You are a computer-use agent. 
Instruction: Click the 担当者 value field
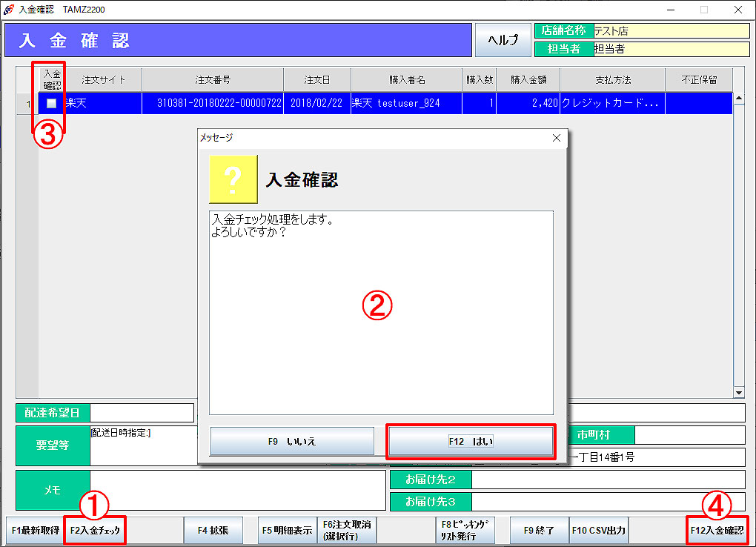[672, 49]
